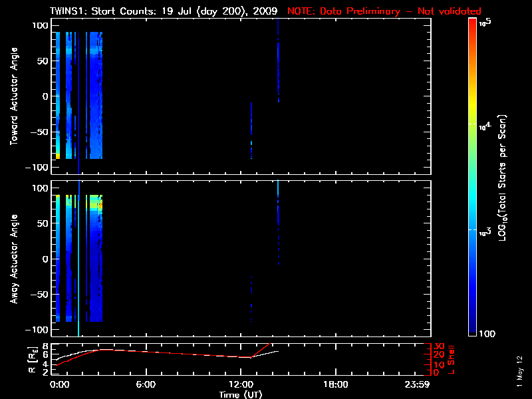Screen dimensions: 532x399
Task: Click the 0:00 time tick label
Action: pos(59,384)
